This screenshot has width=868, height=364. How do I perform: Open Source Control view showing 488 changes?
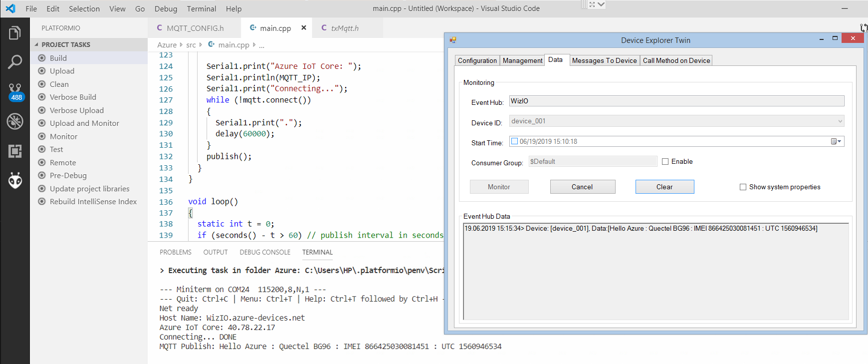(x=15, y=92)
